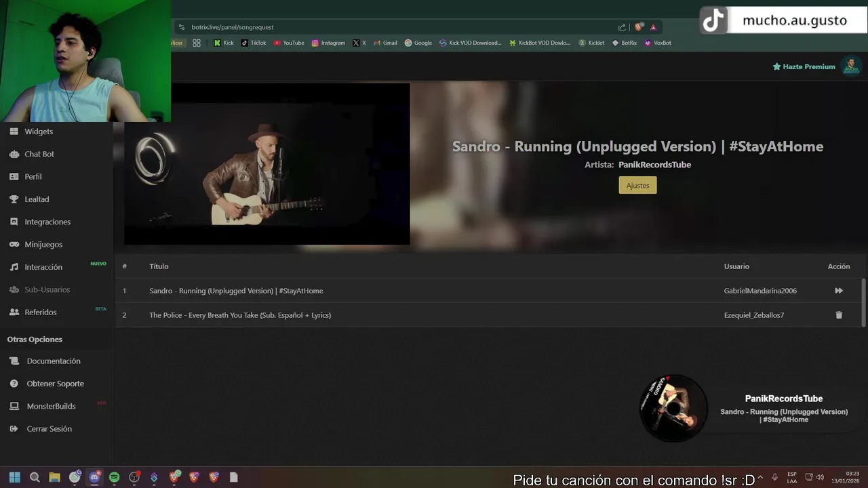Viewport: 868px width, 488px height.
Task: Click Obtener Soporte option
Action: [56, 384]
